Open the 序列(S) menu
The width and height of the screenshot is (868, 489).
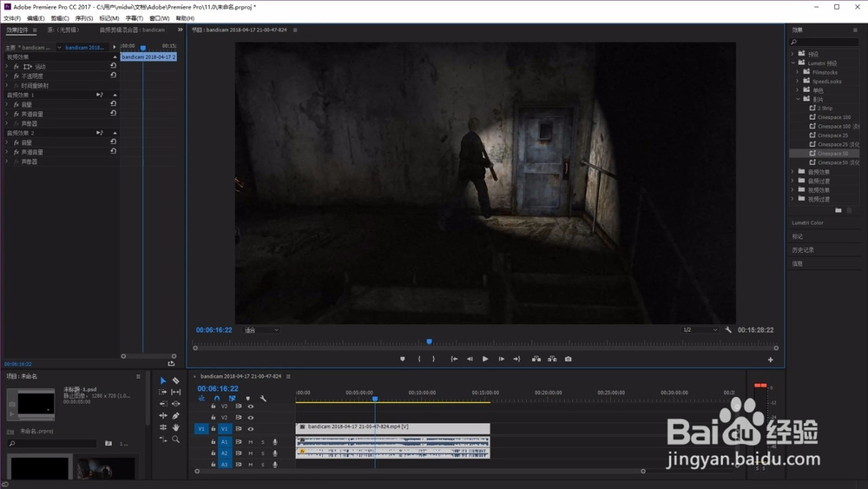click(x=84, y=18)
